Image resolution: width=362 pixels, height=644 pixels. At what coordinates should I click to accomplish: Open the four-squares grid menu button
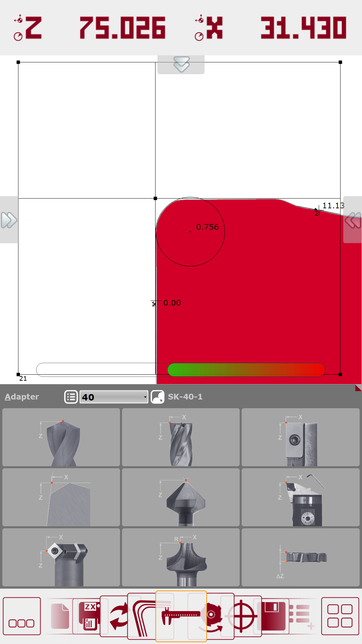point(340,616)
